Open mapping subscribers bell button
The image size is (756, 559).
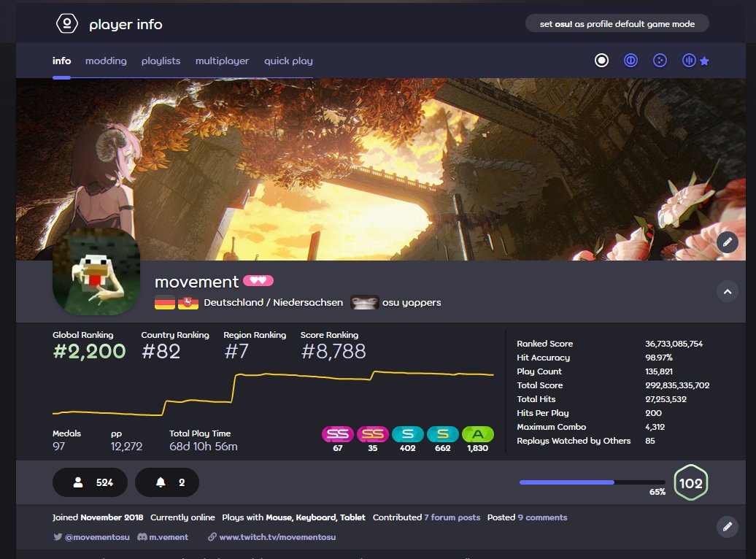tap(167, 482)
